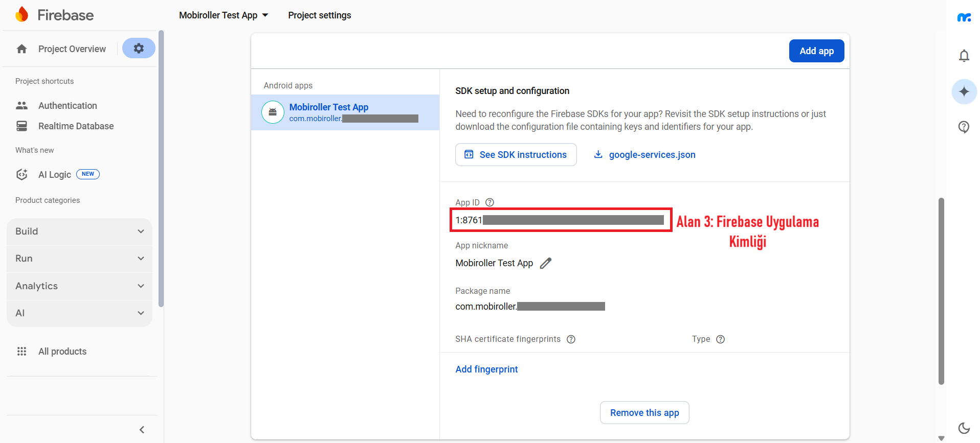980x443 pixels.
Task: Click the Realtime Database icon
Action: tap(21, 126)
